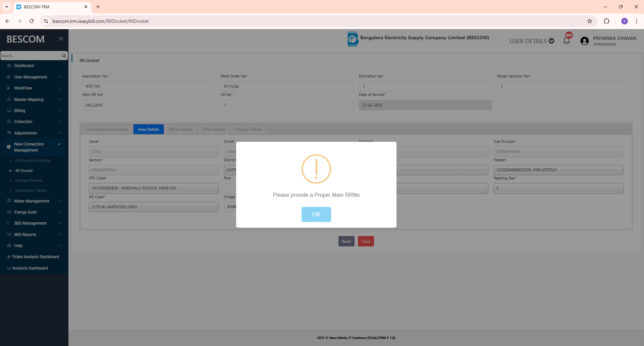Open a new browser tab

coord(98,7)
